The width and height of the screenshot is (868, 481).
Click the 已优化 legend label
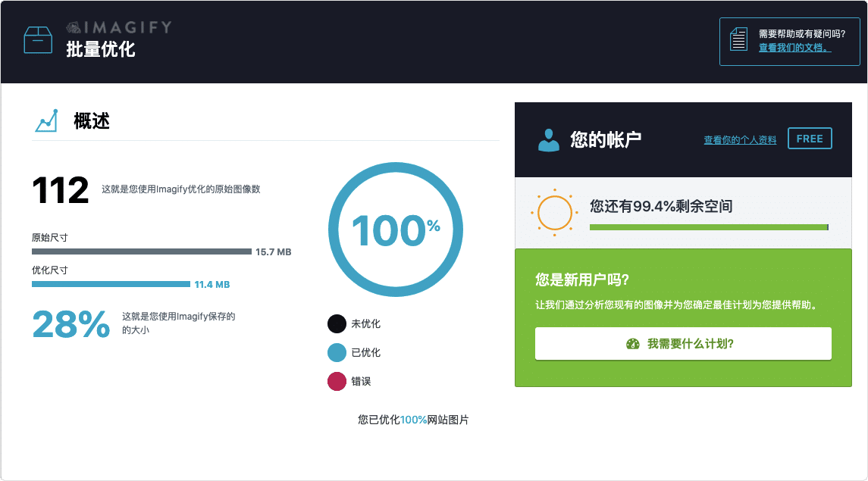click(366, 353)
